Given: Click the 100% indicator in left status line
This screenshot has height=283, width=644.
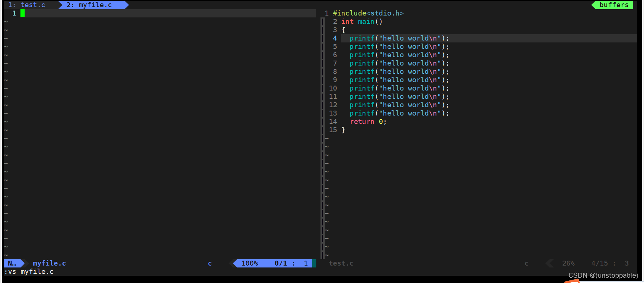Looking at the screenshot, I should (x=250, y=263).
